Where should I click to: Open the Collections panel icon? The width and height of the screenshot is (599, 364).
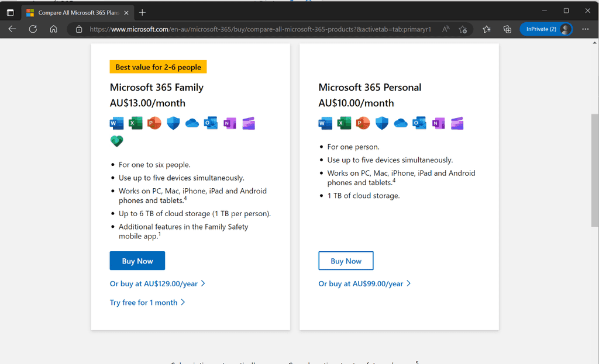click(507, 29)
